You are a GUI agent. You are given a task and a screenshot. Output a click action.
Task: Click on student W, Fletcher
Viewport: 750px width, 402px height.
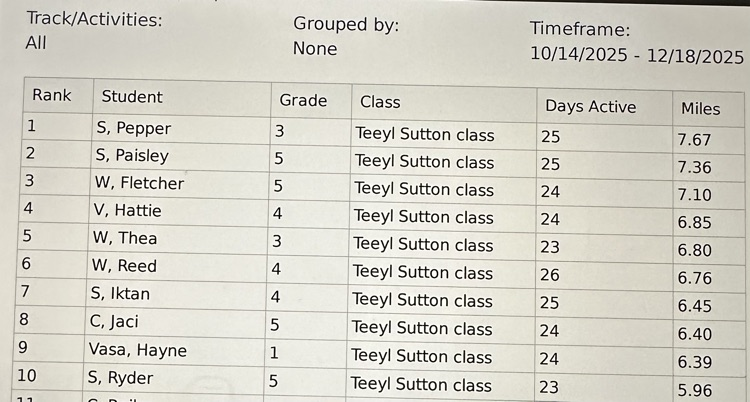(139, 183)
